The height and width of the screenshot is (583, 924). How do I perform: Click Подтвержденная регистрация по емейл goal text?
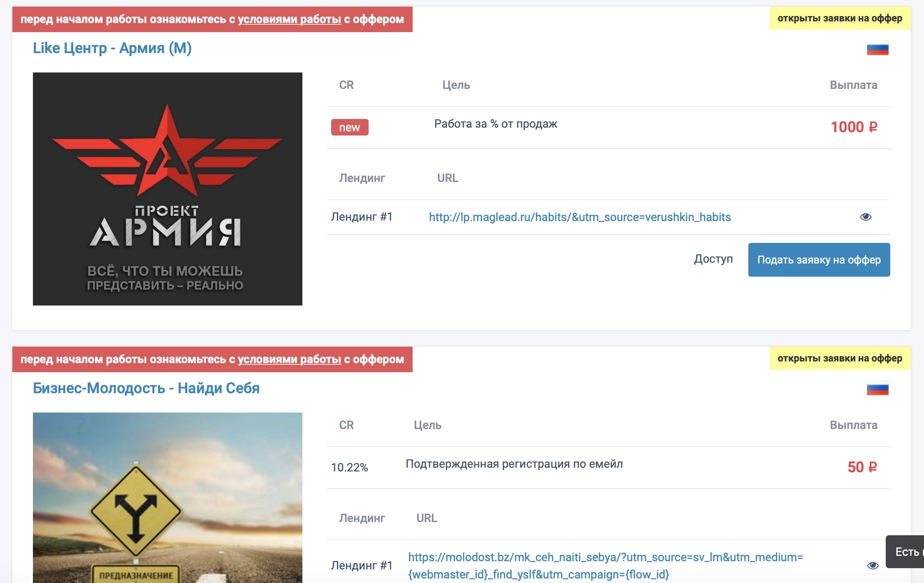(514, 464)
